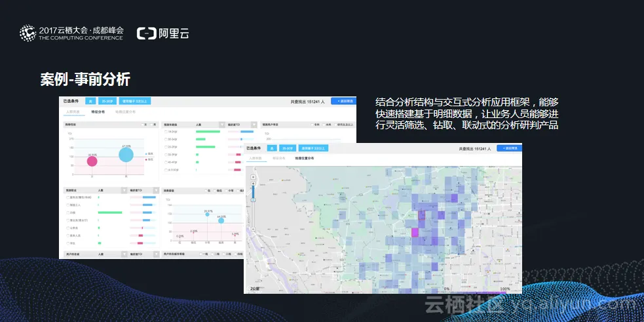Open 人群列表 tab in the map window
The image size is (644, 322).
[x=256, y=158]
